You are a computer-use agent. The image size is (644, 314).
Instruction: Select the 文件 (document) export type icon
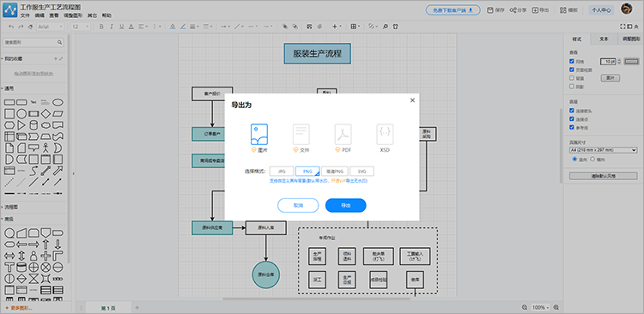coord(301,134)
